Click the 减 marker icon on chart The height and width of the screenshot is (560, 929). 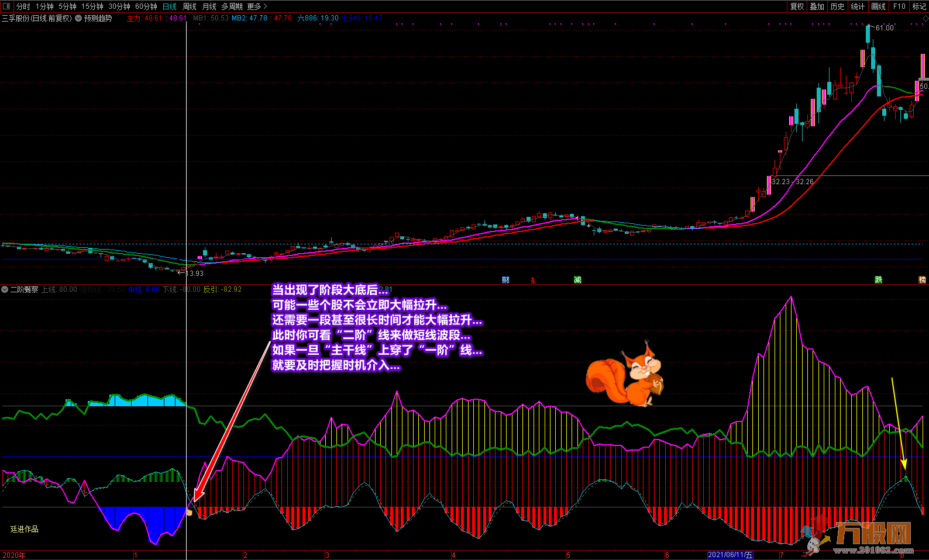pos(577,280)
